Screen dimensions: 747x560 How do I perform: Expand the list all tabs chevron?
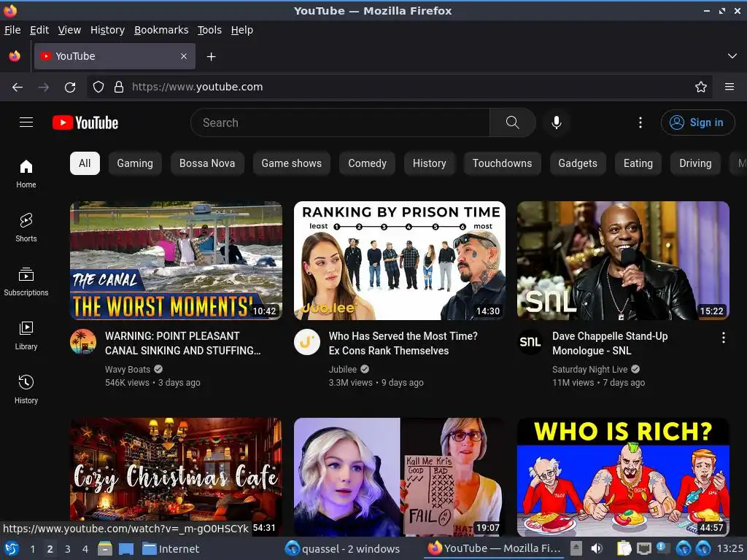click(732, 56)
